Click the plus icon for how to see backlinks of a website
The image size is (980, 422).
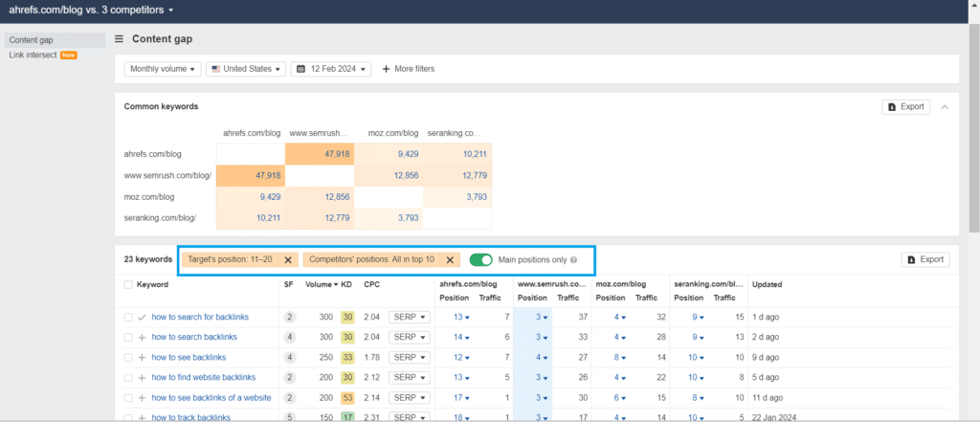(142, 398)
